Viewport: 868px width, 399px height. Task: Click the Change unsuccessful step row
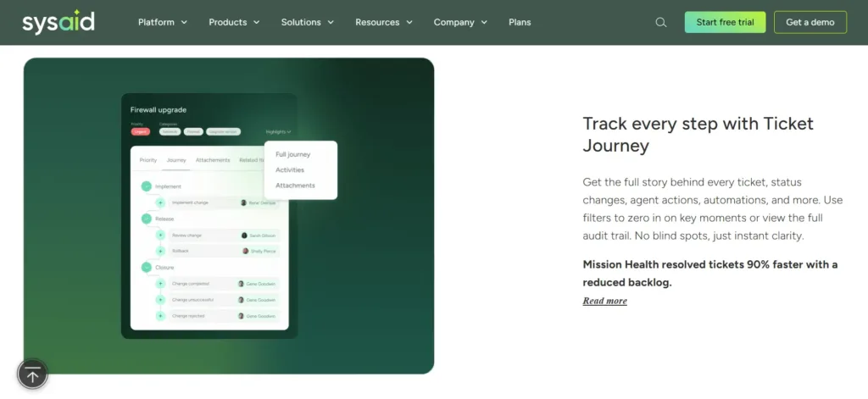pos(224,299)
